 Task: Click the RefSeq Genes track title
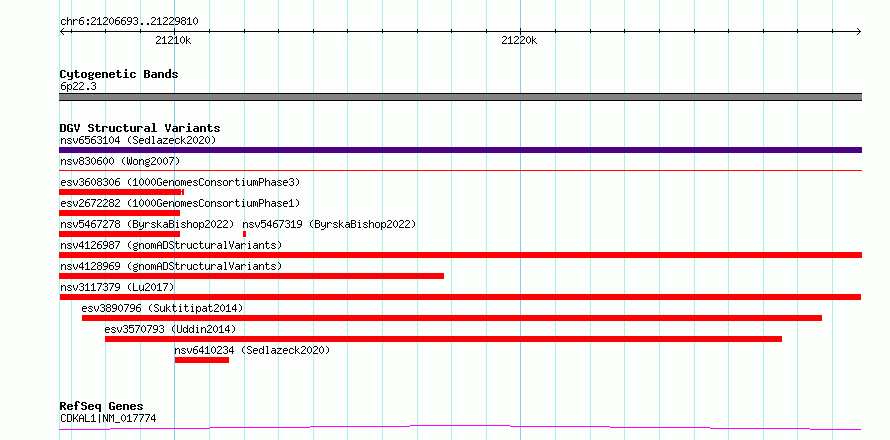(102, 407)
